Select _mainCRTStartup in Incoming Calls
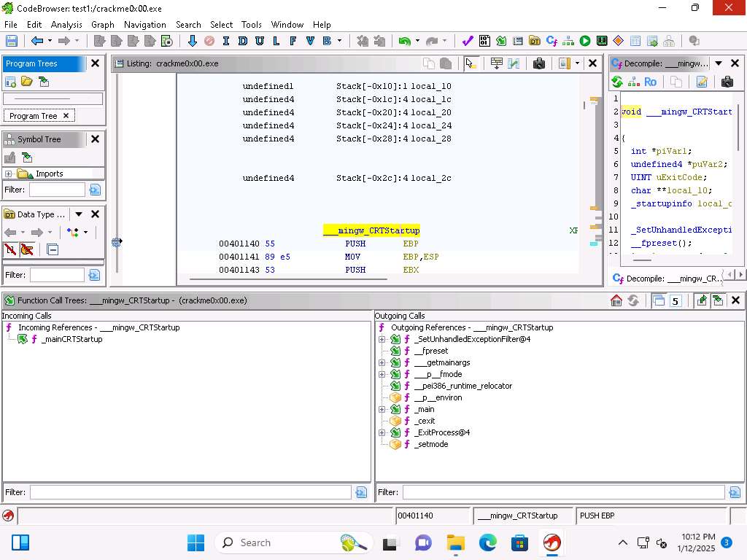 click(71, 339)
